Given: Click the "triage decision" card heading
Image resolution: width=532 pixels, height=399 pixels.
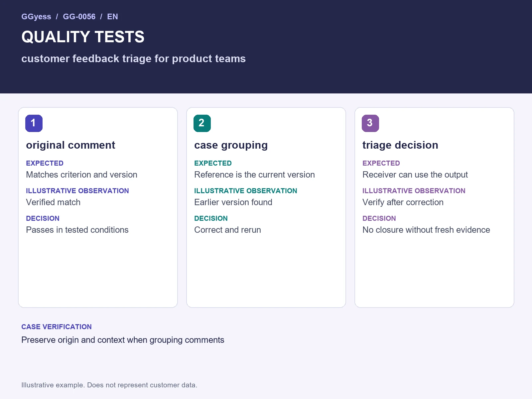Looking at the screenshot, I should 400,145.
